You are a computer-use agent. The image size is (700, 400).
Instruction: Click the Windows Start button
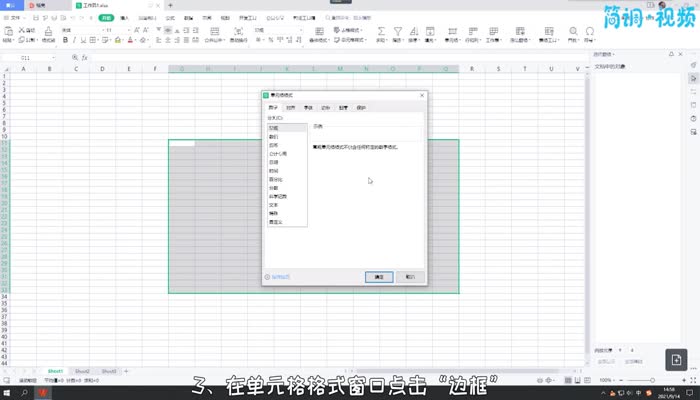[8, 392]
